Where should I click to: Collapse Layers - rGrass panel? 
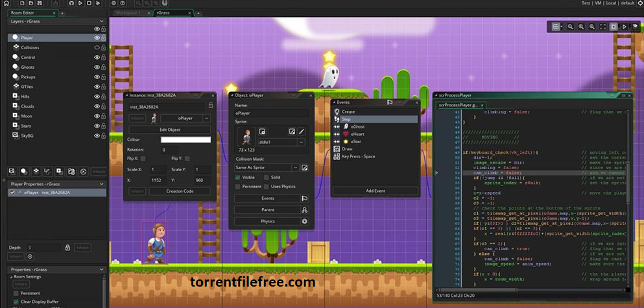click(x=101, y=21)
